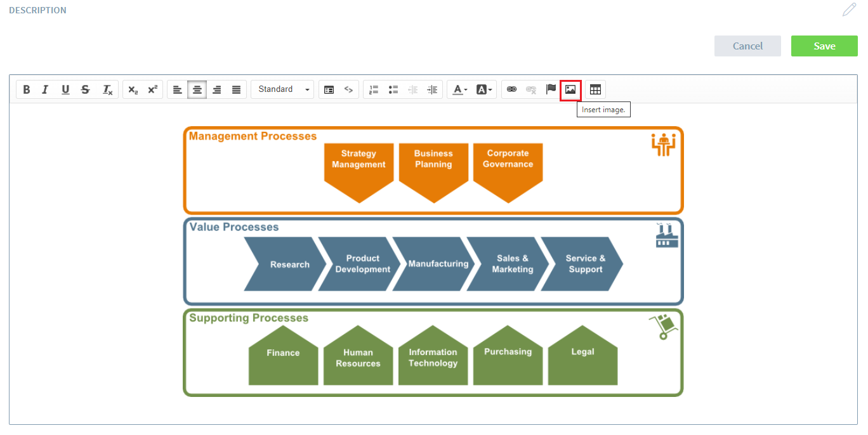This screenshot has width=868, height=435.
Task: Apply superscript formatting
Action: point(152,89)
